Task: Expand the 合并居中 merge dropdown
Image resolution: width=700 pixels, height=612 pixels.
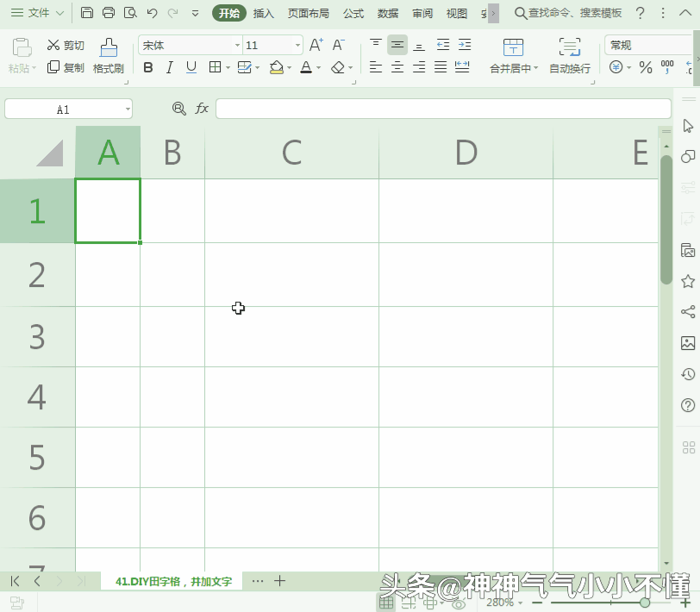Action: (535, 68)
